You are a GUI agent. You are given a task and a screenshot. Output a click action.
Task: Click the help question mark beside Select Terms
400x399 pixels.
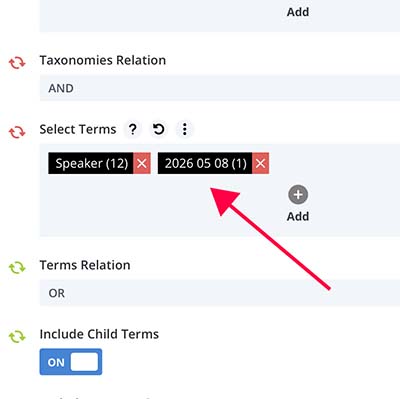[x=133, y=129]
